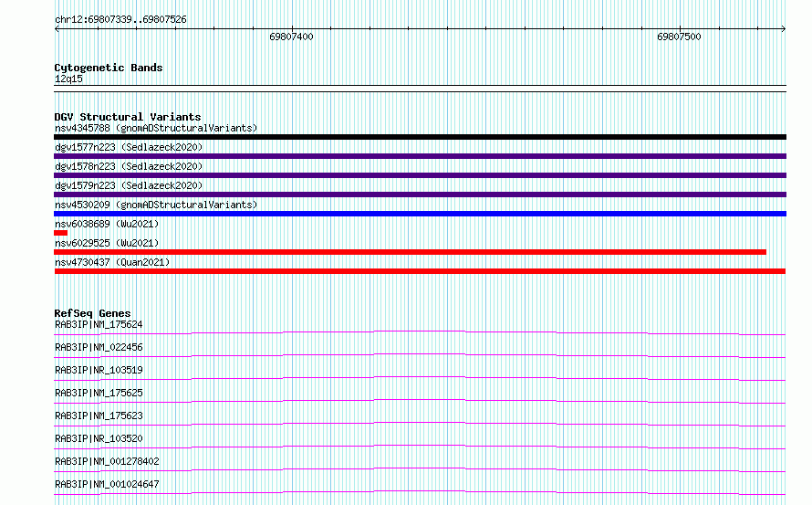Open transcript RAB3IP|NM_001278402
Image resolution: width=812 pixels, height=505 pixels.
(x=107, y=461)
